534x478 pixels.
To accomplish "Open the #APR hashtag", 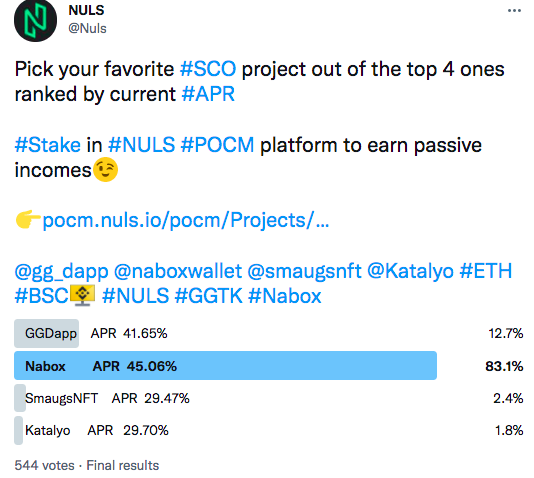I will click(x=208, y=94).
